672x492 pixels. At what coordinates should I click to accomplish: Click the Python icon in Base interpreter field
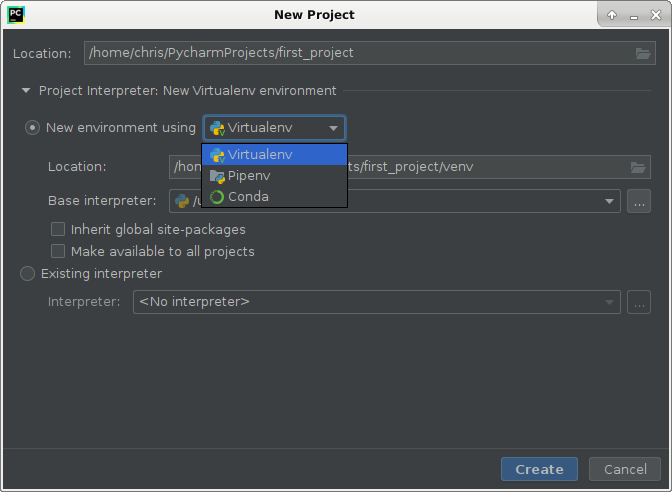coord(182,201)
